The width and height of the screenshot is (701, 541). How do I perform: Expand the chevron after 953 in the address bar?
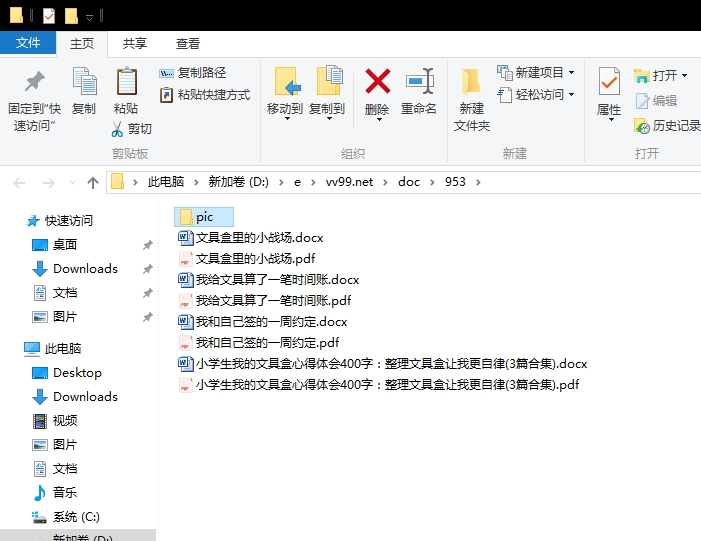coord(478,182)
